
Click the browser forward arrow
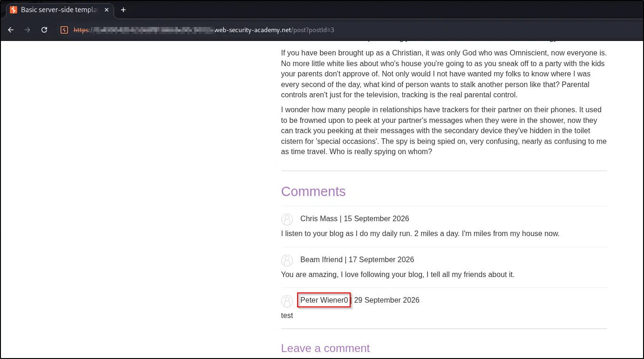(x=27, y=30)
